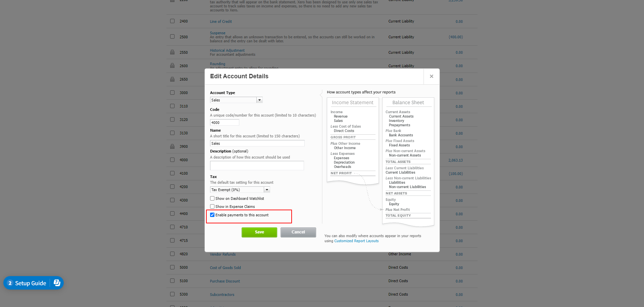Close the Edit Account Details dialog
The height and width of the screenshot is (307, 644).
(431, 77)
